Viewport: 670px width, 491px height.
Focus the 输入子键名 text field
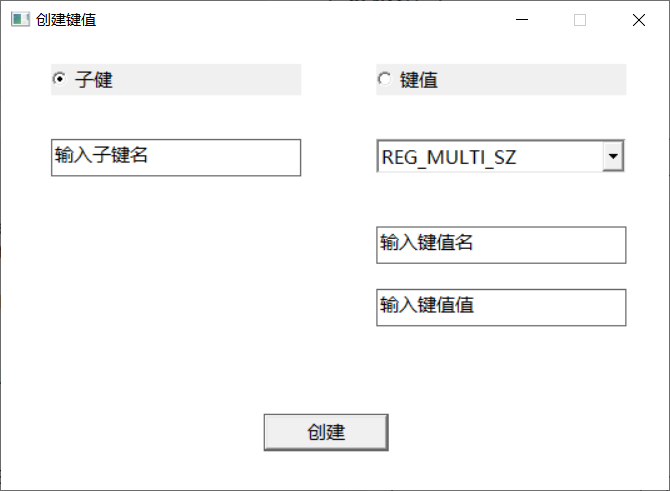175,157
